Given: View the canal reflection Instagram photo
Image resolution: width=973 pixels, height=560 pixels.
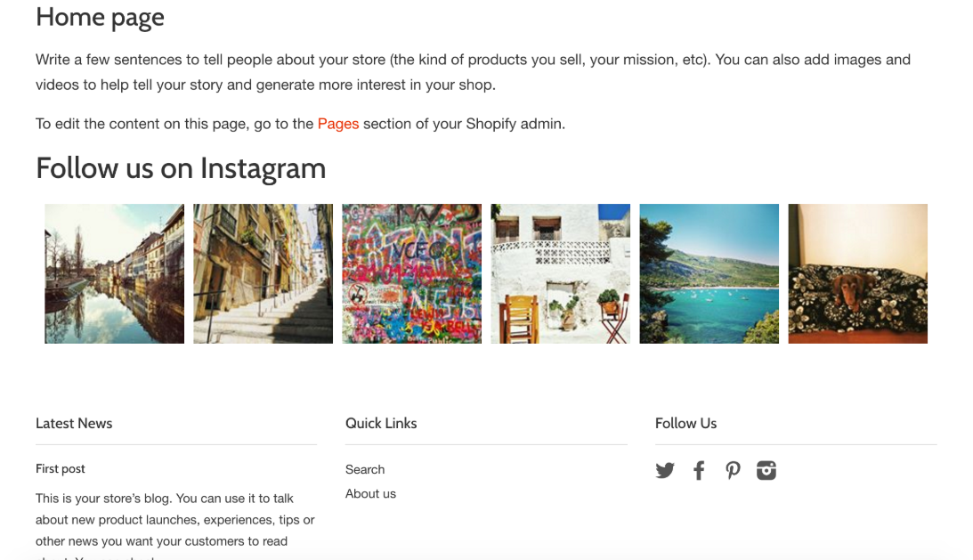Looking at the screenshot, I should (114, 274).
